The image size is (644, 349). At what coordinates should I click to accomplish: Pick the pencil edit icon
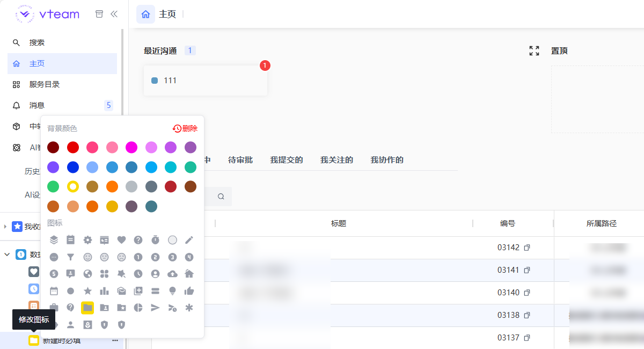[189, 240]
